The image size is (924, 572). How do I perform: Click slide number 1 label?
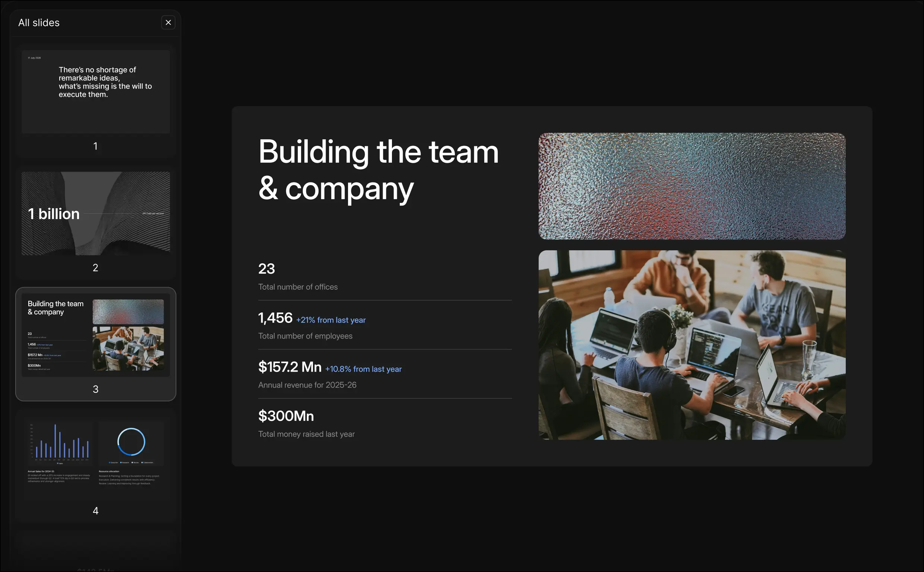point(95,146)
